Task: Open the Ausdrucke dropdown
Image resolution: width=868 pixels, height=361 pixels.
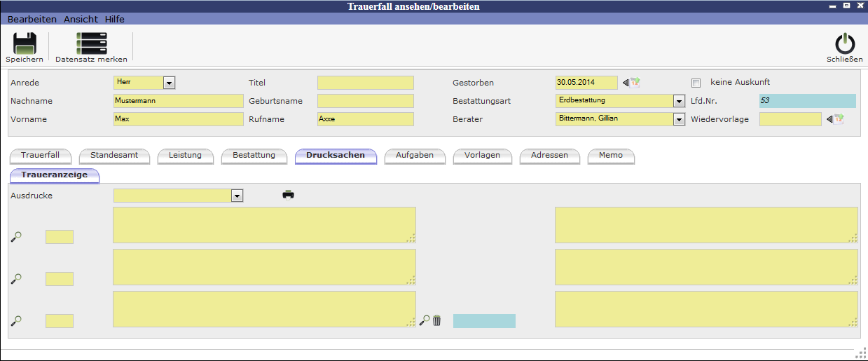Action: point(237,196)
